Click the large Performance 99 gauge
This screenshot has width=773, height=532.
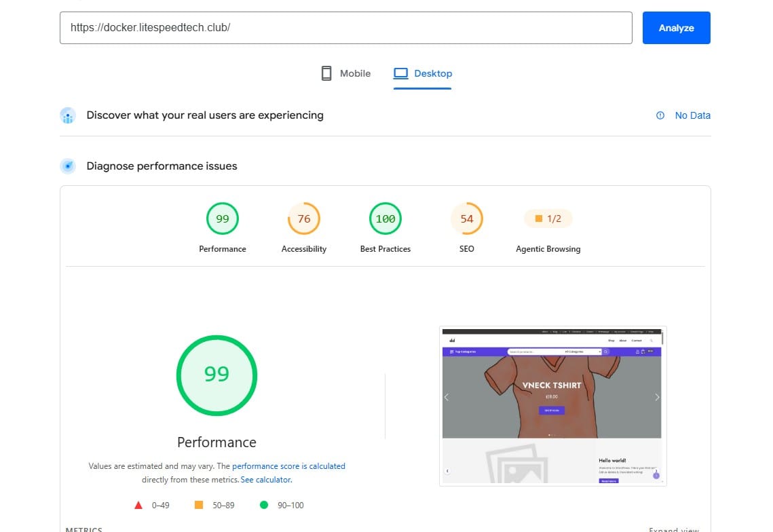[217, 375]
